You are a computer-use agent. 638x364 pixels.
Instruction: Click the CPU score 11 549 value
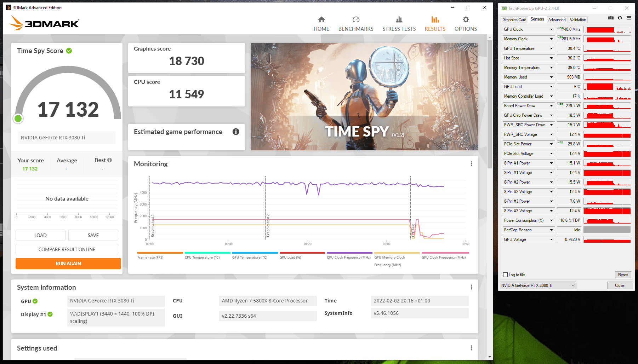(x=187, y=94)
